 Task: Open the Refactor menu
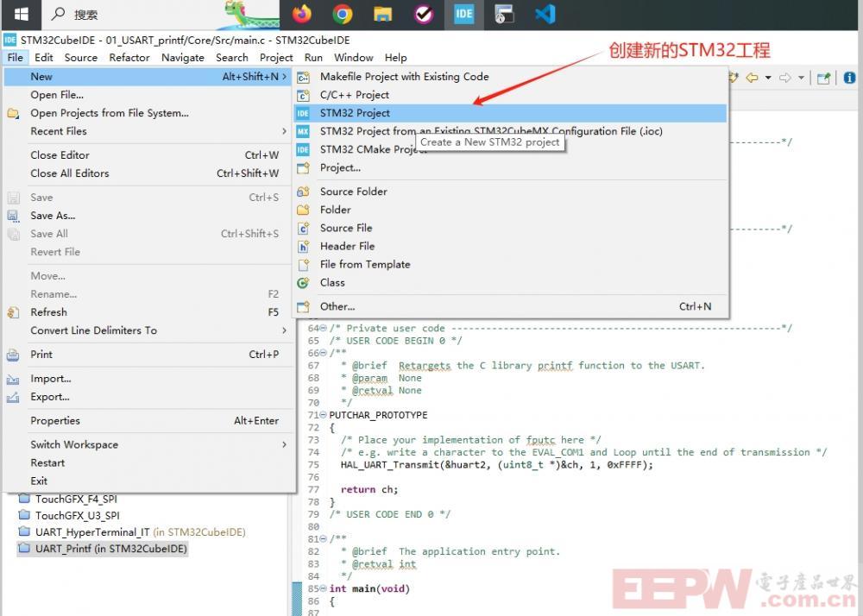coord(129,57)
